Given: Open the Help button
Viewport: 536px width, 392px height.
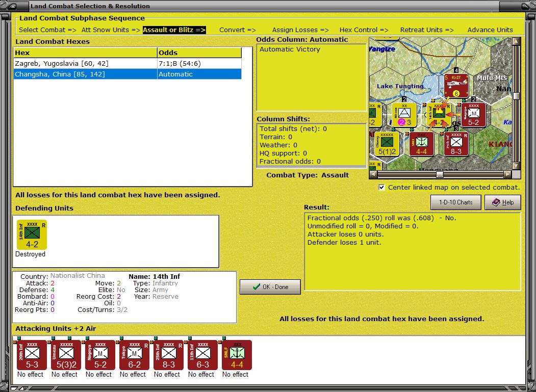Looking at the screenshot, I should 503,202.
